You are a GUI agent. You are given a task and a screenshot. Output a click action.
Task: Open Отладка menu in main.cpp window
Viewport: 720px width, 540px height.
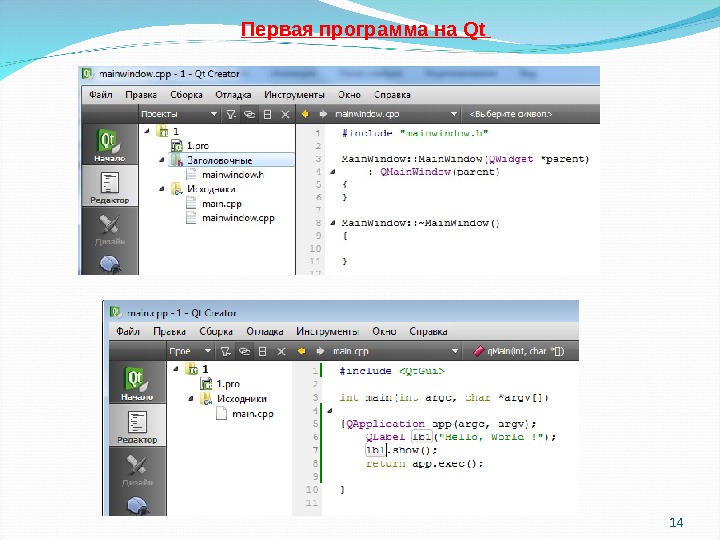coord(264,331)
